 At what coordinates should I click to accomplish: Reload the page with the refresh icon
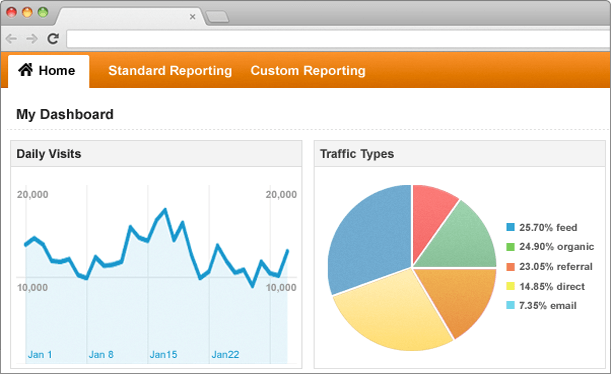53,39
